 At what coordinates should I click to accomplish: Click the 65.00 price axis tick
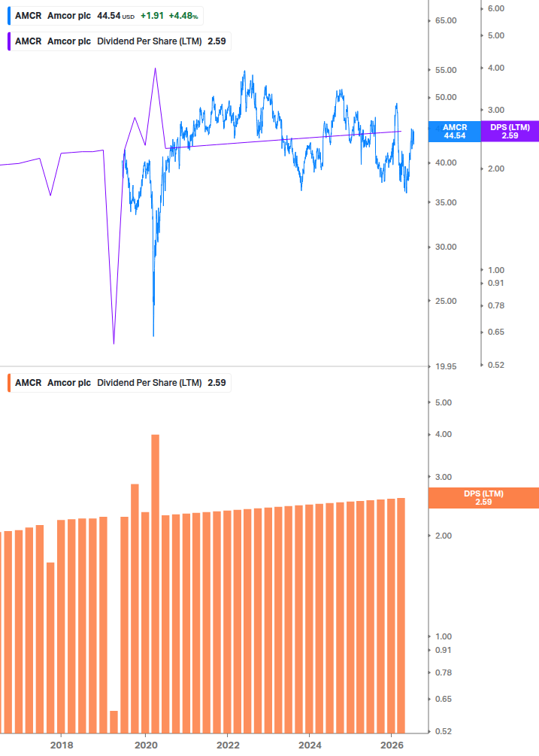coord(446,21)
